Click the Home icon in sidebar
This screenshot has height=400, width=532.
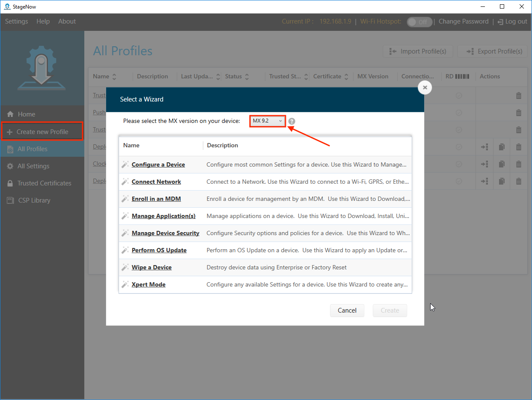[11, 114]
